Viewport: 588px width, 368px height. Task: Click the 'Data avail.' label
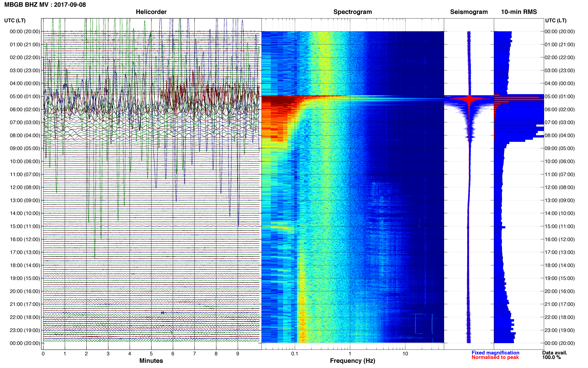coord(555,353)
